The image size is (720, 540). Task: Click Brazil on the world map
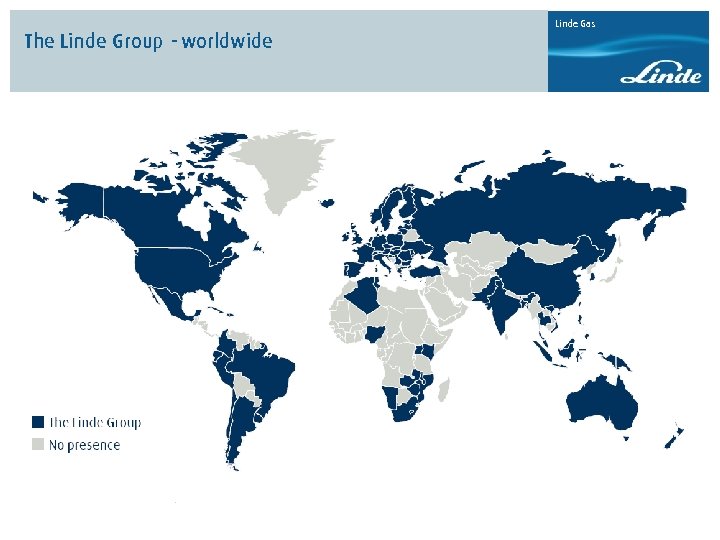coord(264,372)
